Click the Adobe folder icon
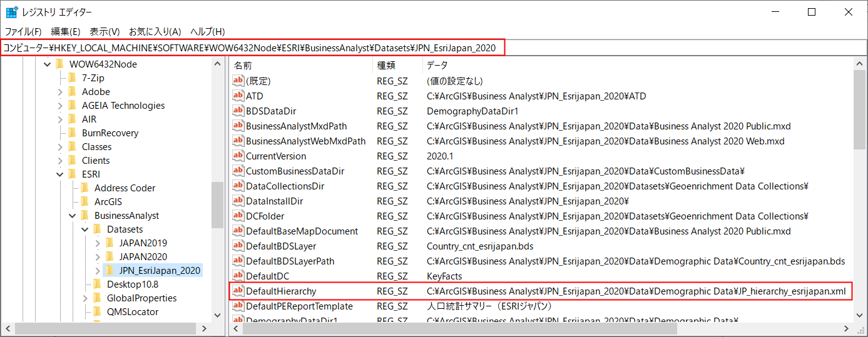868x337 pixels. [73, 91]
